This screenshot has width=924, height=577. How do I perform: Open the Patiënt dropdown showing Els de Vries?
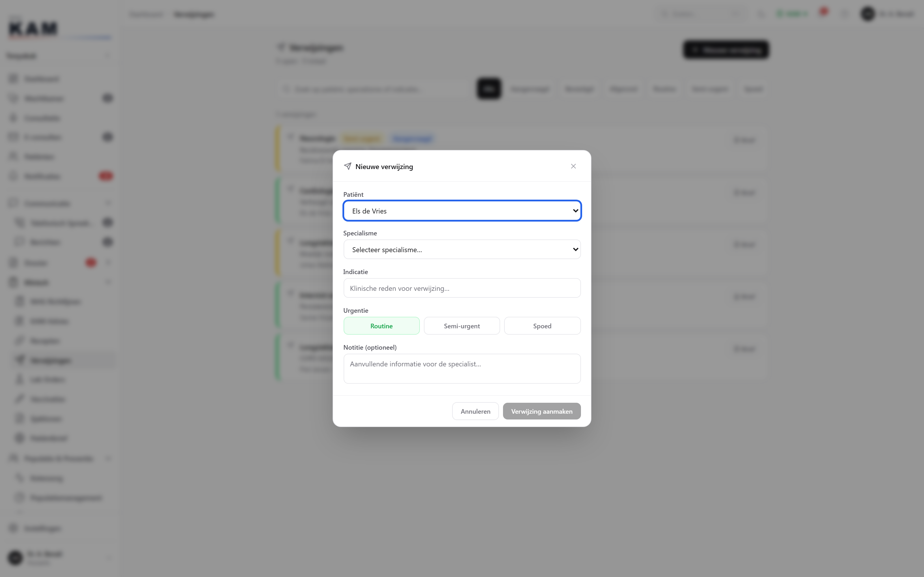tap(462, 211)
